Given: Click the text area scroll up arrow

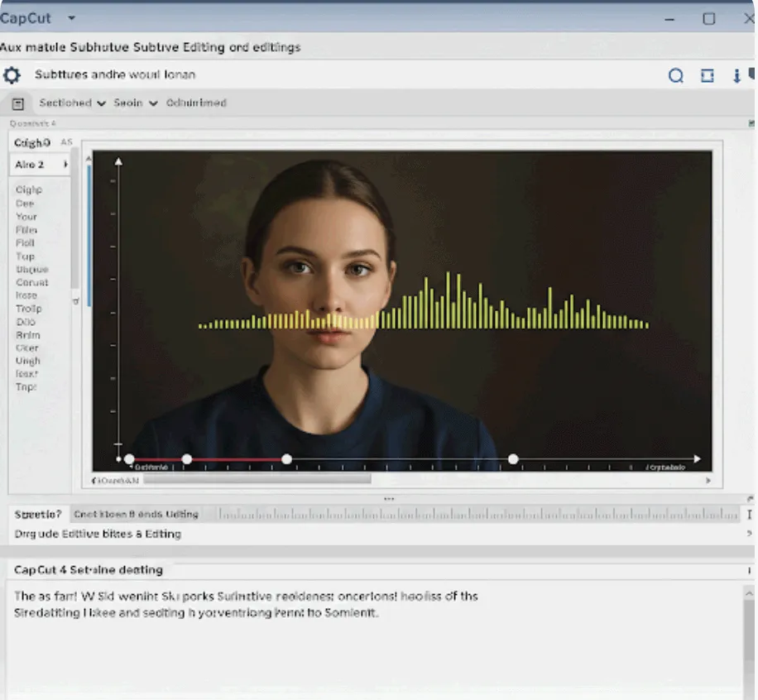Looking at the screenshot, I should coord(749,593).
